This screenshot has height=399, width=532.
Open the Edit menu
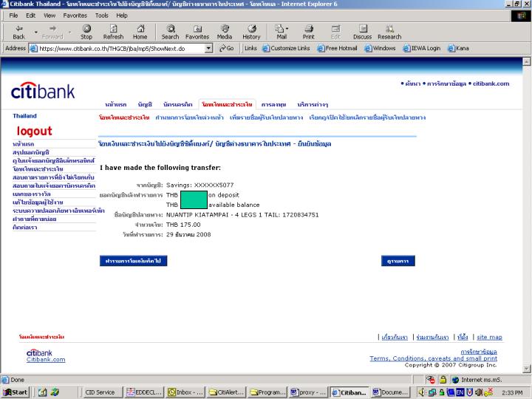[30, 16]
